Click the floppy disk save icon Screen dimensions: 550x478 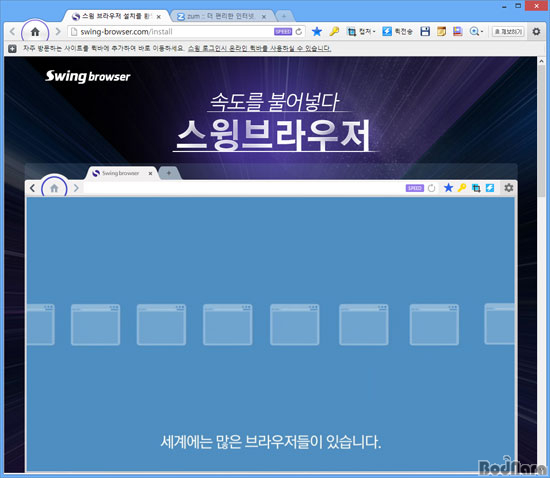coord(425,32)
